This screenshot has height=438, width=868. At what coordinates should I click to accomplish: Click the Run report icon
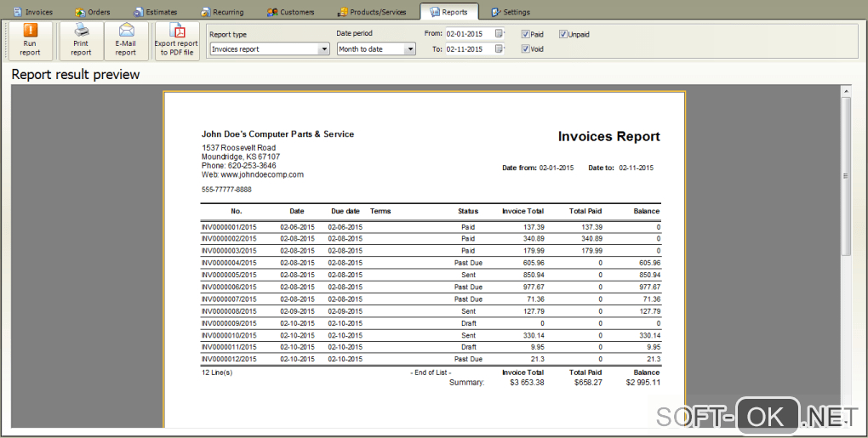[30, 31]
